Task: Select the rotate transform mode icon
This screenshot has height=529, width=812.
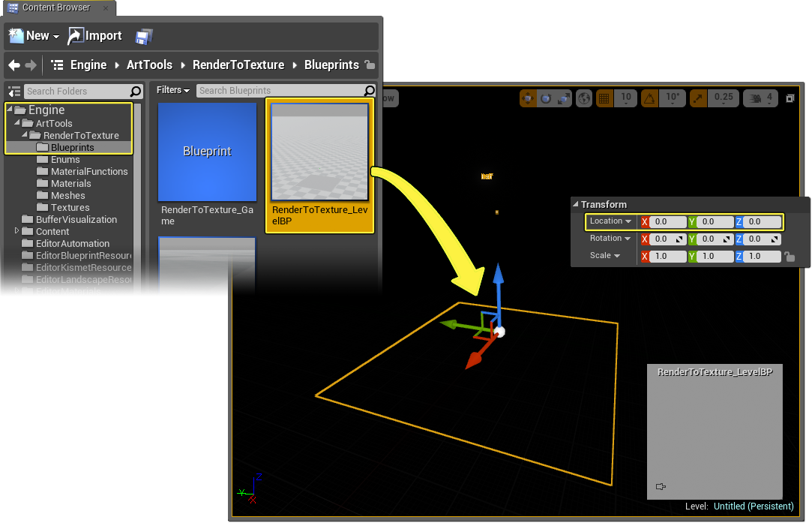Action: [x=546, y=98]
